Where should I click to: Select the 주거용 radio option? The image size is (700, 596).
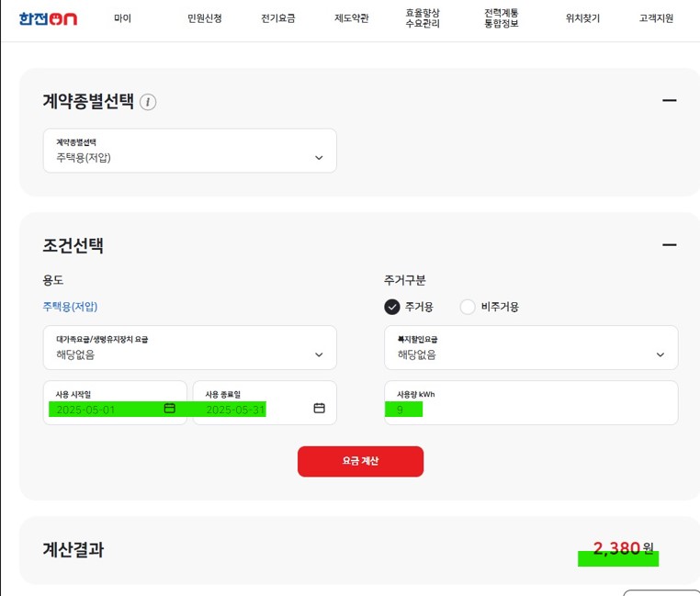[392, 307]
